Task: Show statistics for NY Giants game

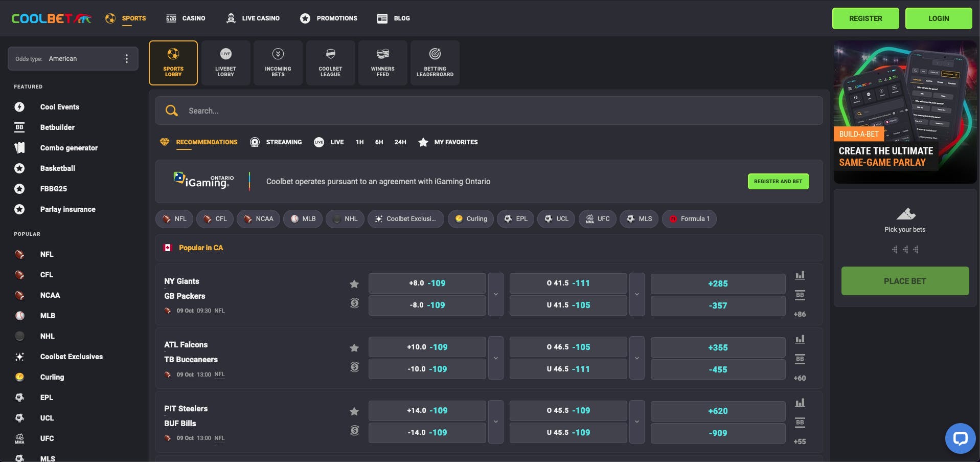Action: (800, 275)
